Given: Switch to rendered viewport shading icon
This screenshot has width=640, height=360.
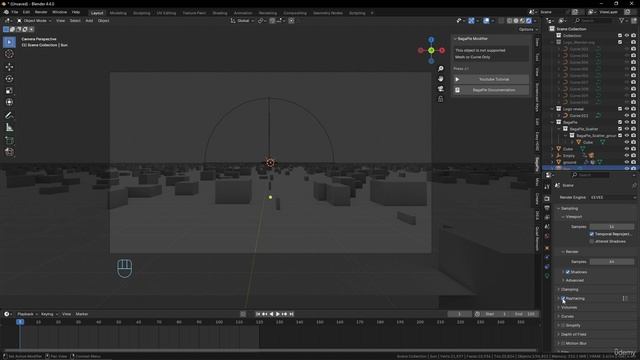Looking at the screenshot, I should click(529, 20).
